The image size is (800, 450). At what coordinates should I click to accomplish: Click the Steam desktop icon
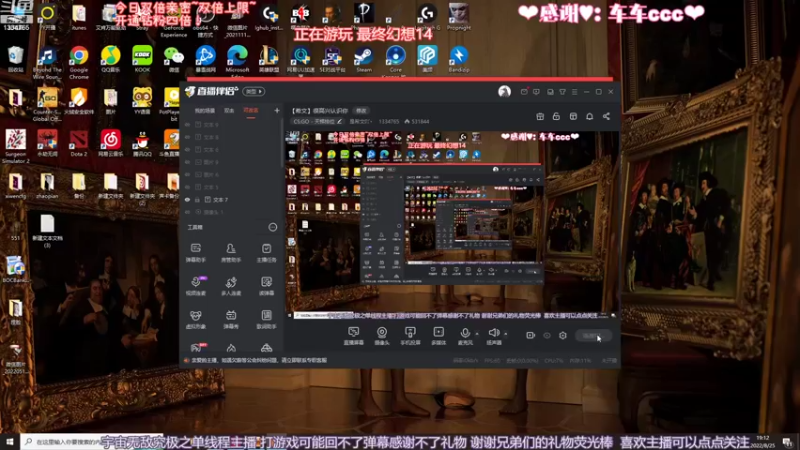coord(364,59)
